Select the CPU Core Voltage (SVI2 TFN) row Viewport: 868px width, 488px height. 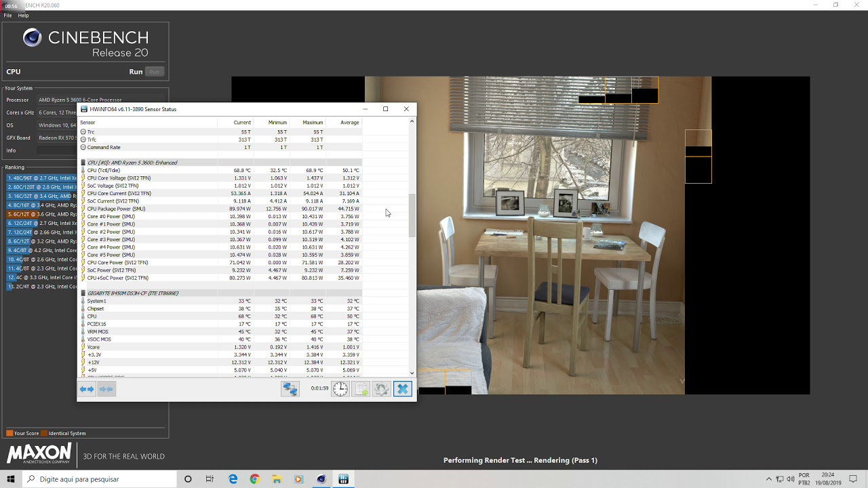220,178
